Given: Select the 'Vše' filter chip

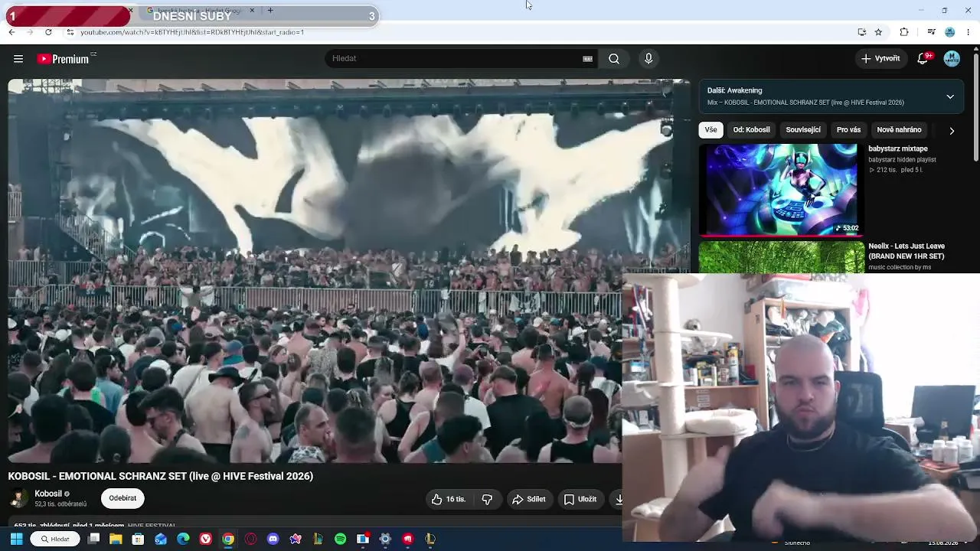Looking at the screenshot, I should [711, 130].
